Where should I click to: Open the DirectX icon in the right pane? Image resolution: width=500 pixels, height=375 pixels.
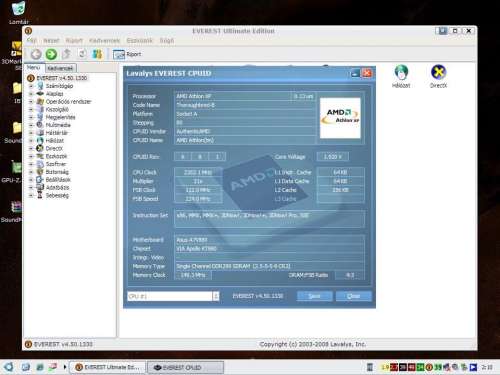pos(438,76)
